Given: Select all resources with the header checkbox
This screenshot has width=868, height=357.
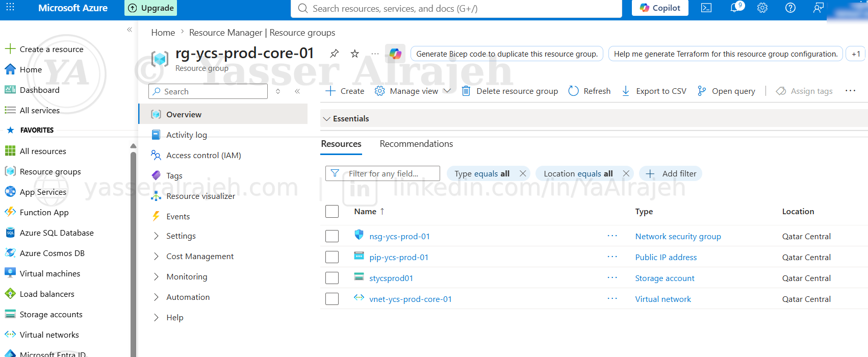Looking at the screenshot, I should [332, 211].
